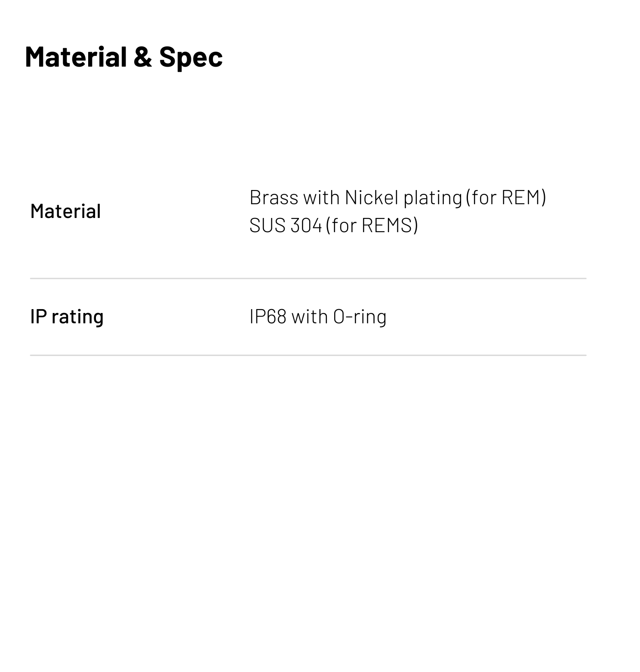The width and height of the screenshot is (640, 672).
Task: Click the "SUS 304 (for REMS)" line
Action: click(x=333, y=225)
